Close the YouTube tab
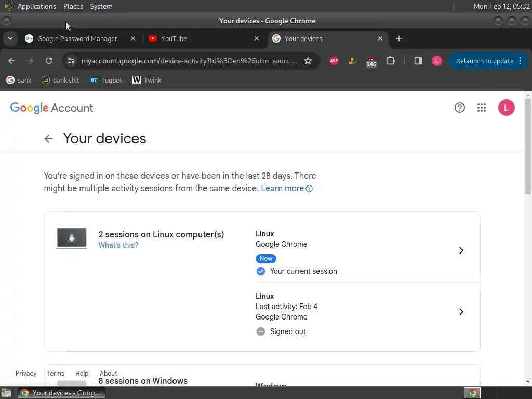 point(257,38)
